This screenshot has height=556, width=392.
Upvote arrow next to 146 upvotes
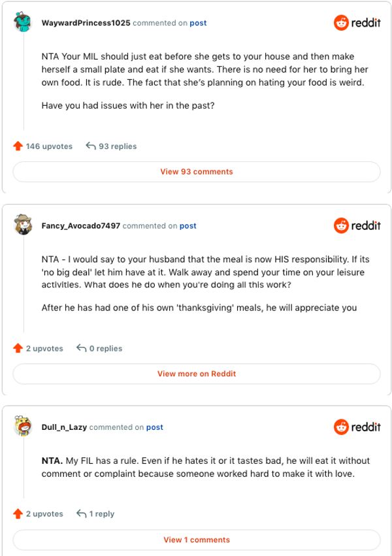tap(18, 146)
